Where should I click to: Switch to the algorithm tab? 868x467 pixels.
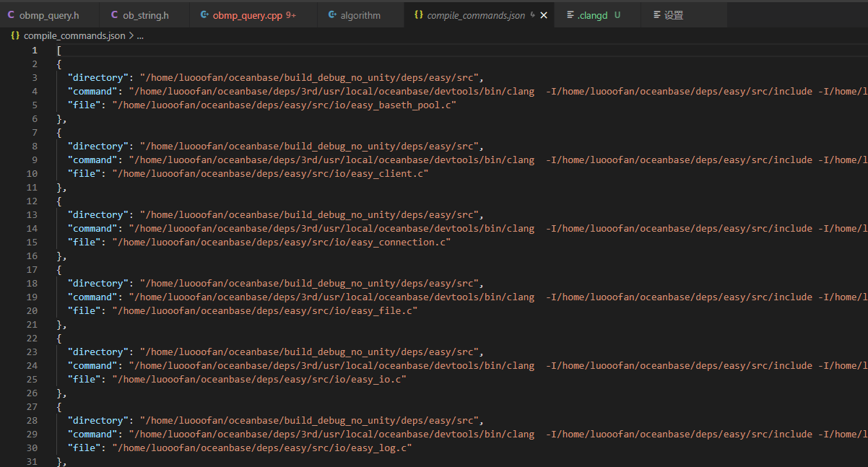tap(360, 14)
